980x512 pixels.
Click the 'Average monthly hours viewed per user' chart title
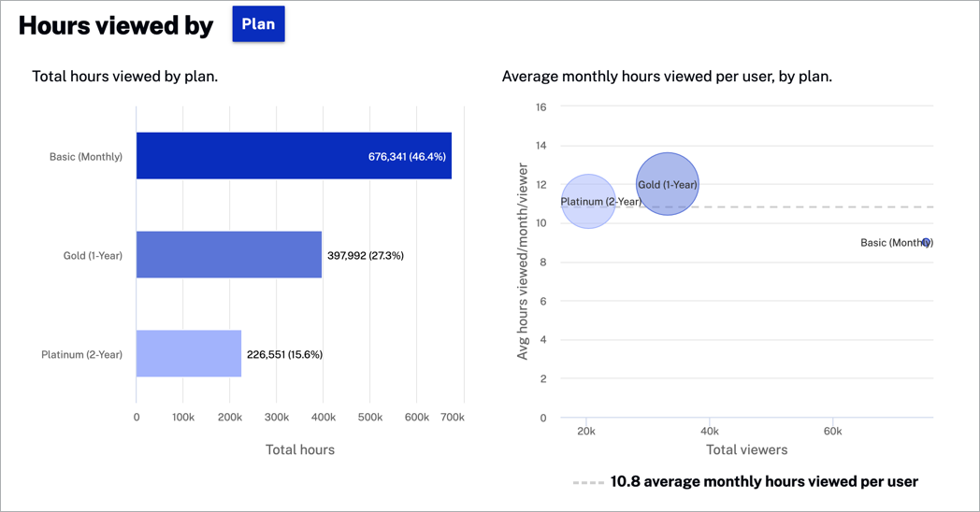[x=667, y=77]
